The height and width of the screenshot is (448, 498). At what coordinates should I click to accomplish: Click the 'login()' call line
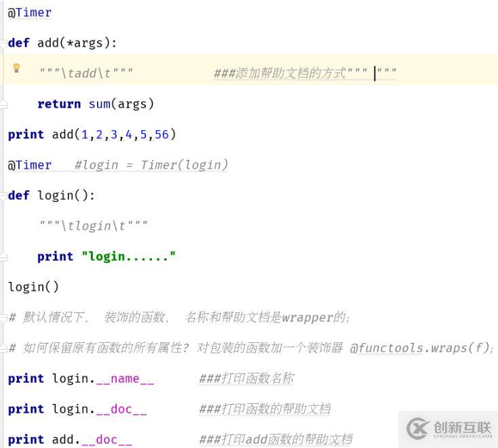(x=33, y=287)
